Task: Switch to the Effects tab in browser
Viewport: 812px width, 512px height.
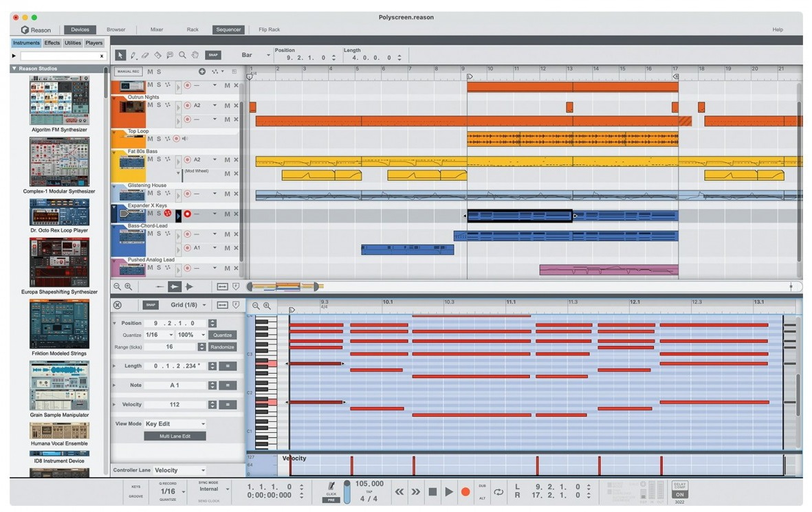Action: (x=52, y=43)
